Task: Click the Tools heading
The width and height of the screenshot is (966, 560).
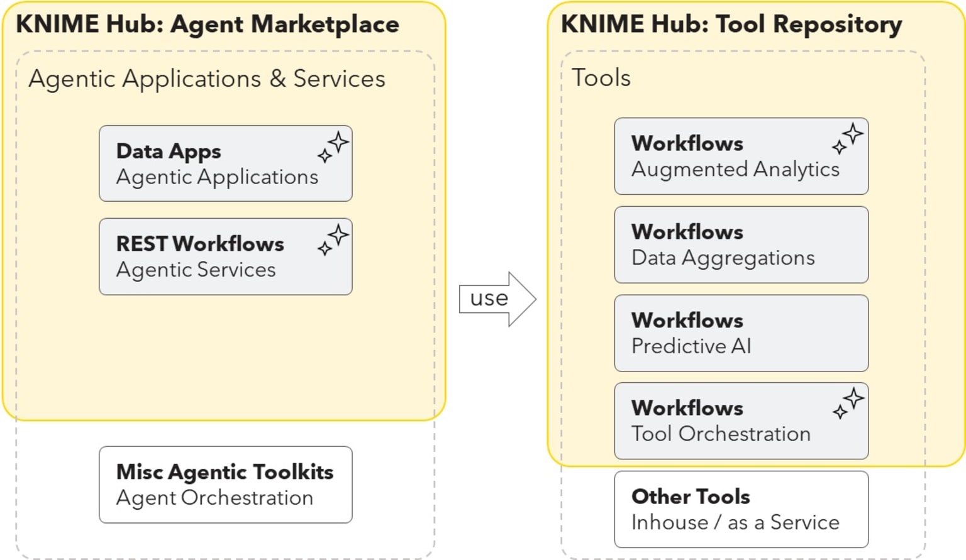Action: tap(601, 78)
